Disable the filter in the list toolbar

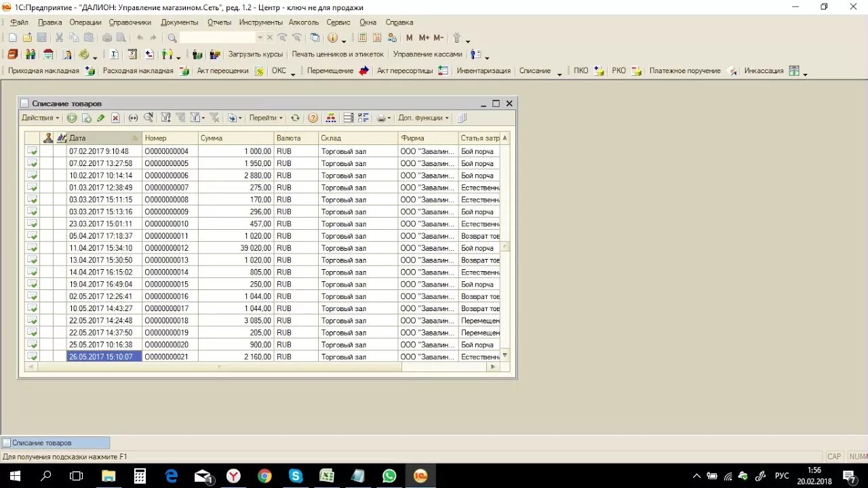point(214,118)
